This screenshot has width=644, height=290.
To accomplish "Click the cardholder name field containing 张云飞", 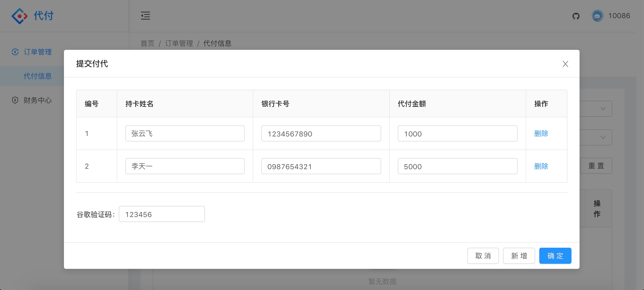I will tap(185, 133).
